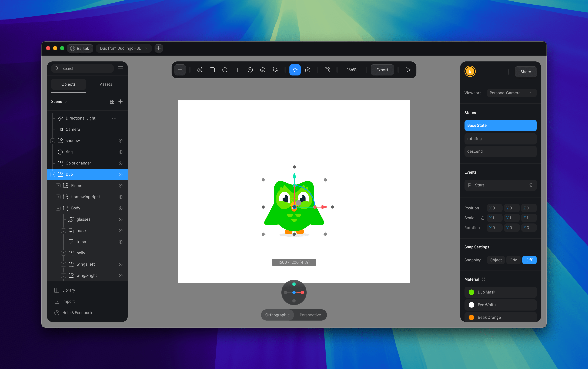Click the Start event options icon
588x369 pixels.
pyautogui.click(x=531, y=185)
